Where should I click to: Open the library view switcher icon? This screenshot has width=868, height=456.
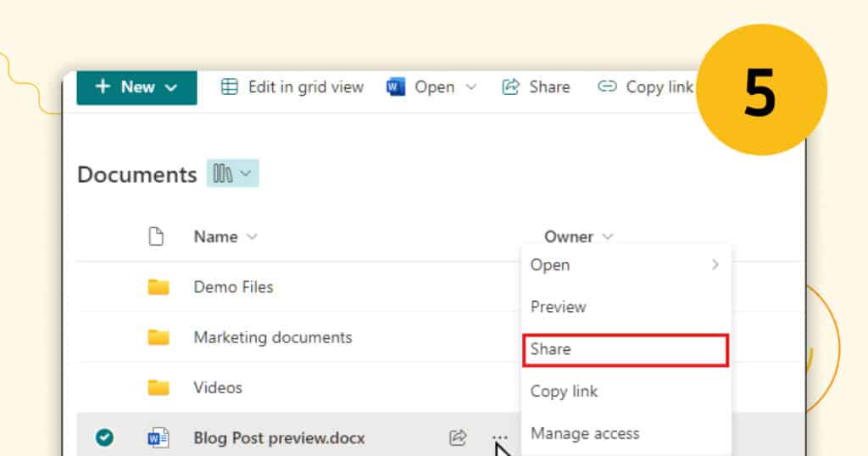tap(232, 174)
